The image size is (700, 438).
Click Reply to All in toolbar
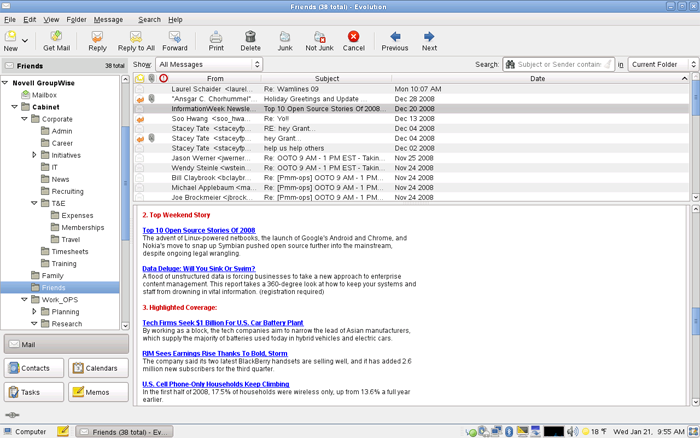click(136, 41)
